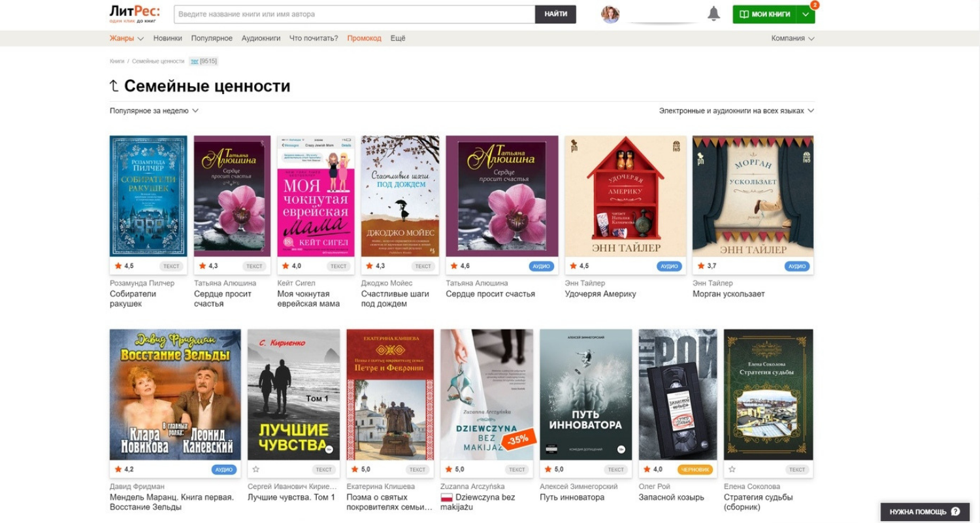Click the -35% discount badge
Viewport: 980px width, 523px height.
pos(518,439)
